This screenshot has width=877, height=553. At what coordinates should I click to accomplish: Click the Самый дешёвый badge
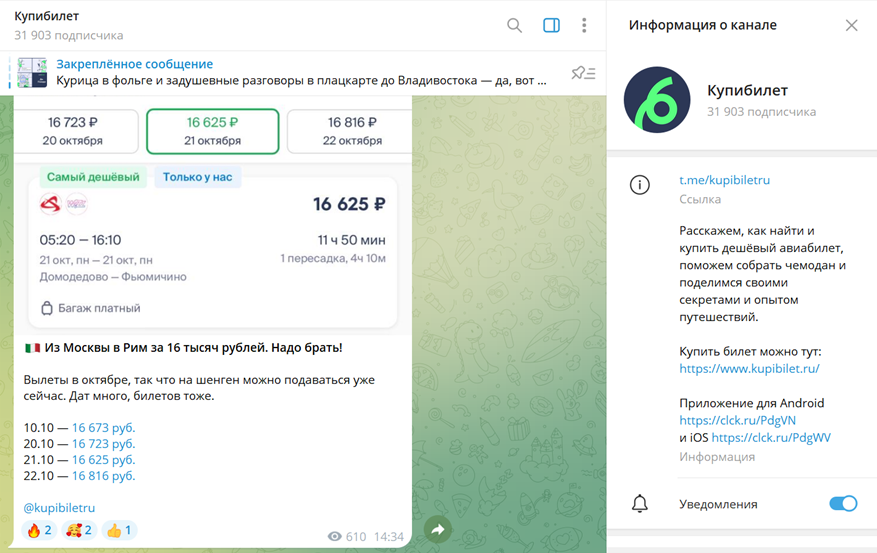pyautogui.click(x=93, y=177)
